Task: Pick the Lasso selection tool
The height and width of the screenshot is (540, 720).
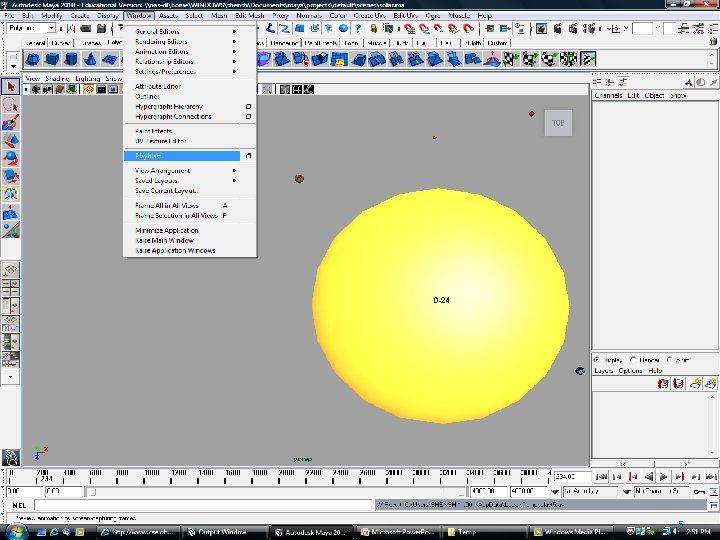Action: [10, 105]
